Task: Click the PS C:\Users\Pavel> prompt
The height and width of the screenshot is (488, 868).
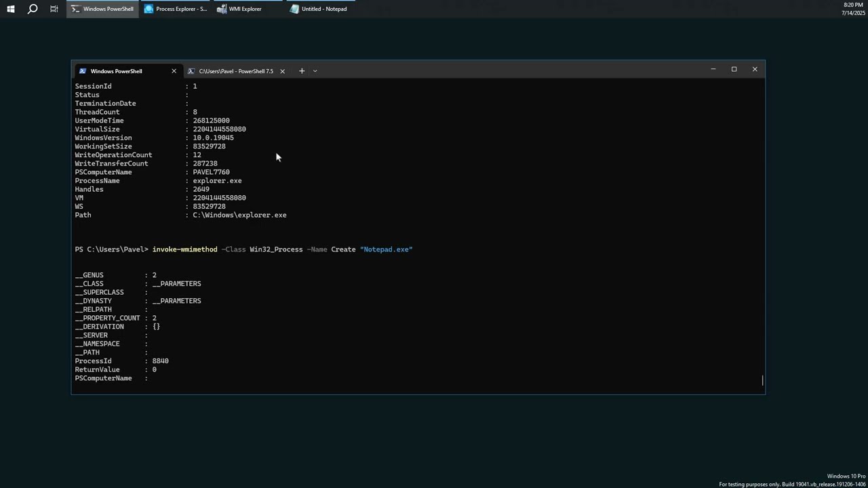Action: pos(111,249)
